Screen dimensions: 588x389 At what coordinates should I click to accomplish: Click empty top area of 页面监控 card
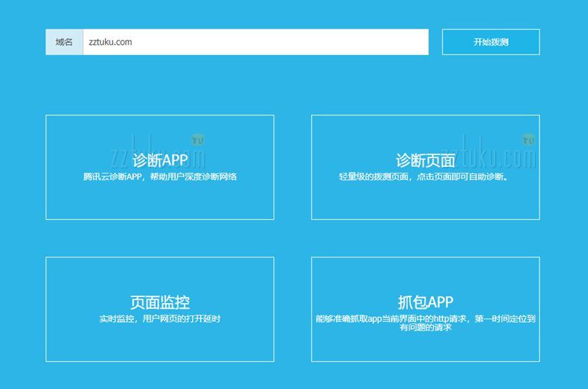pyautogui.click(x=160, y=274)
